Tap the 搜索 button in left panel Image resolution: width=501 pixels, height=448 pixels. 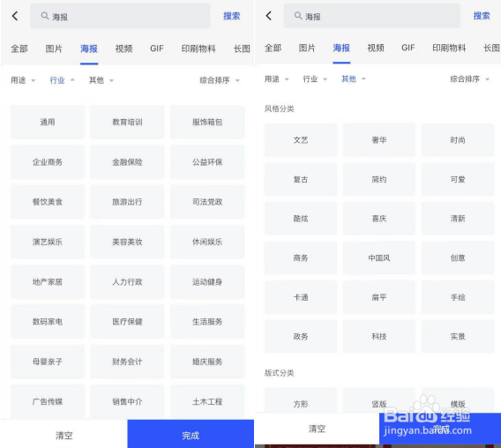point(232,16)
